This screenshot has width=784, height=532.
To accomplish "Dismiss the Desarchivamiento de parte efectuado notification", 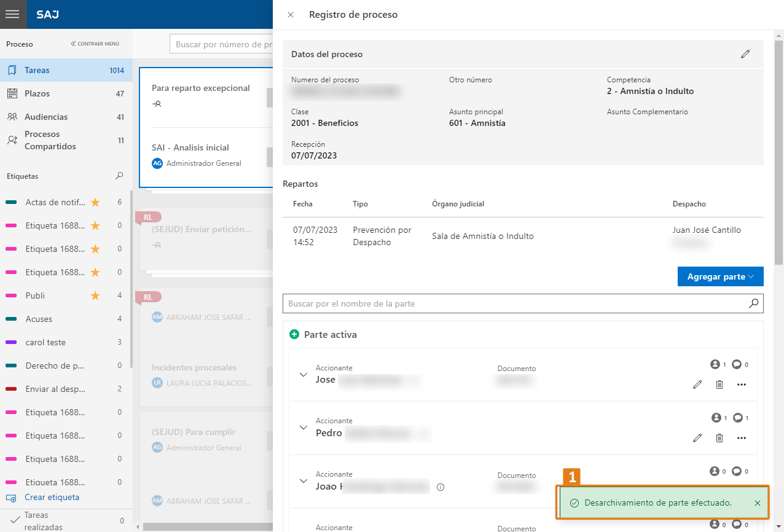I will pos(758,503).
